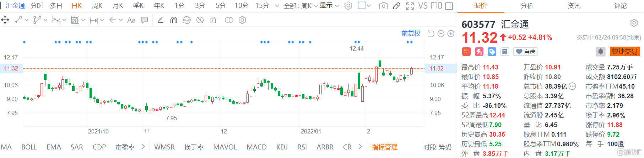Toggle the drawing pen toolbar icon
Image resolution: width=644 pixels, height=158 pixels.
point(397,6)
